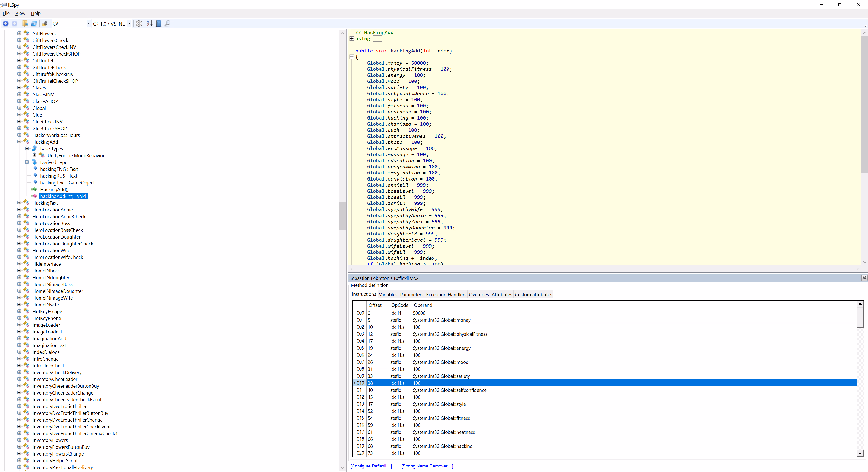Collapse the hackingAdd method body fold
Image resolution: width=868 pixels, height=472 pixels.
click(x=352, y=57)
